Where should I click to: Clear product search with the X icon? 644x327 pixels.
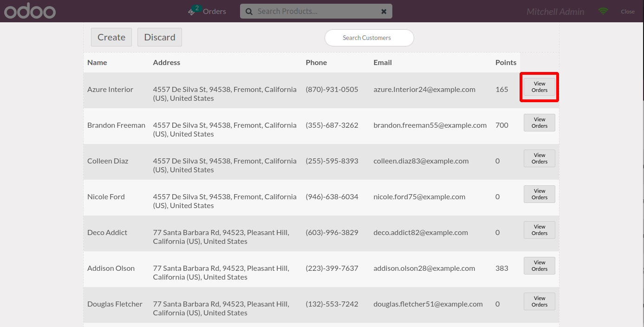[384, 12]
